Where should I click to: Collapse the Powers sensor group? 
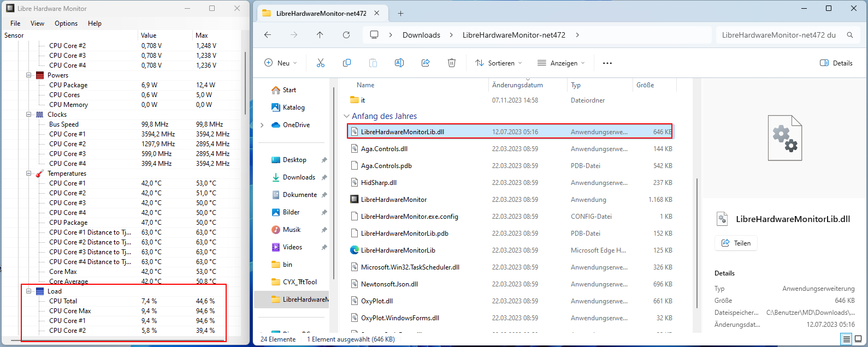tap(29, 75)
